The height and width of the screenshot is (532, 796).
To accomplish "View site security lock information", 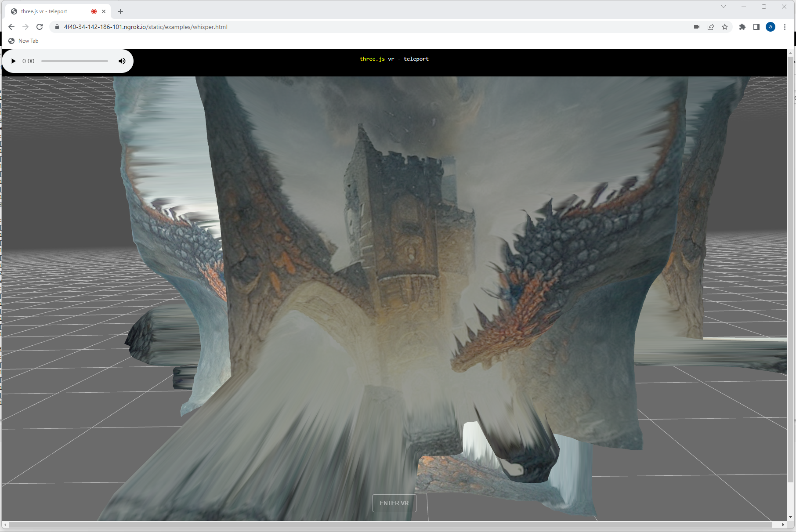I will 57,27.
